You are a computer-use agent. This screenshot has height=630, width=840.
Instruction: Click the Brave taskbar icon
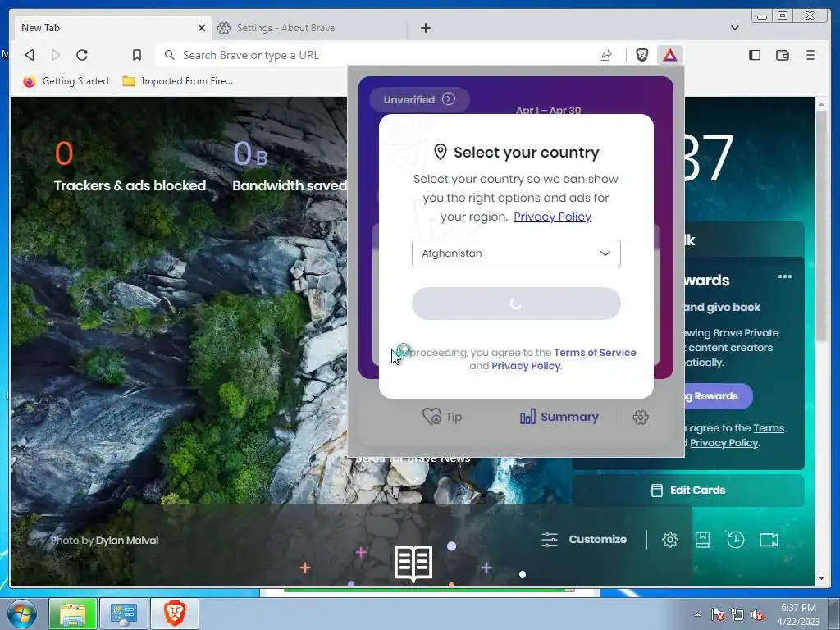[x=175, y=614]
